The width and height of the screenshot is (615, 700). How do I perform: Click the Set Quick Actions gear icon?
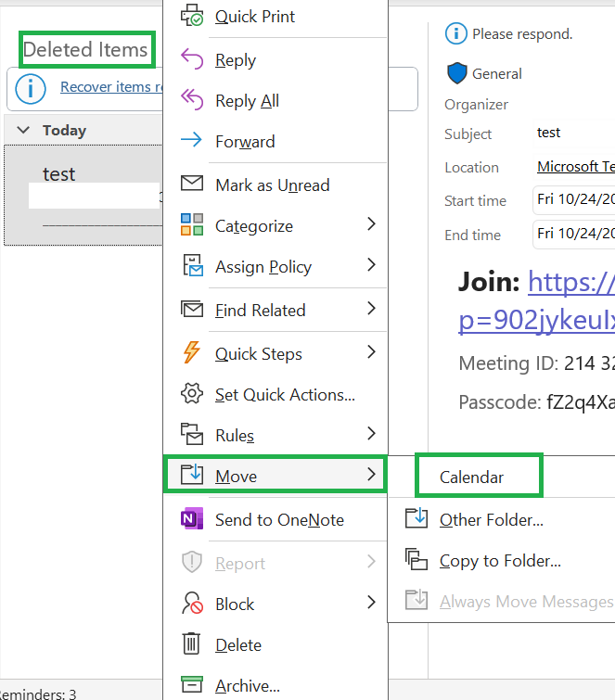(x=192, y=393)
